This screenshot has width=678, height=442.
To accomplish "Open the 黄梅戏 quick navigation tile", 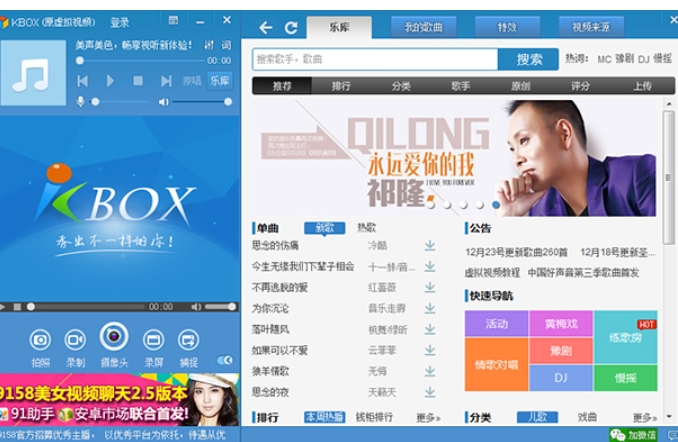I will (561, 323).
